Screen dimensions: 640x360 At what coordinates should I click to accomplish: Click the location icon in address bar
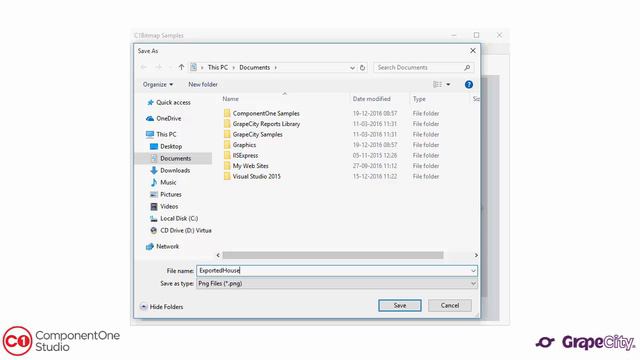pyautogui.click(x=194, y=67)
